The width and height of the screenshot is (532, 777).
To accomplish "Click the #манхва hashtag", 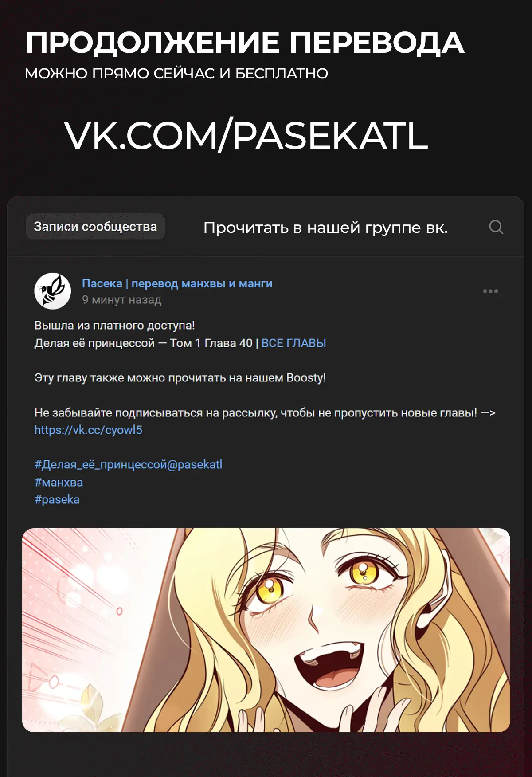I will coord(59,482).
